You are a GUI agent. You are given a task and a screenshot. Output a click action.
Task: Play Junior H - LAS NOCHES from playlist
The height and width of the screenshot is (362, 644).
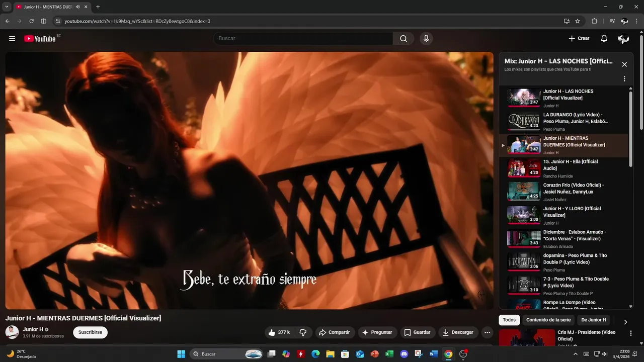pyautogui.click(x=564, y=98)
